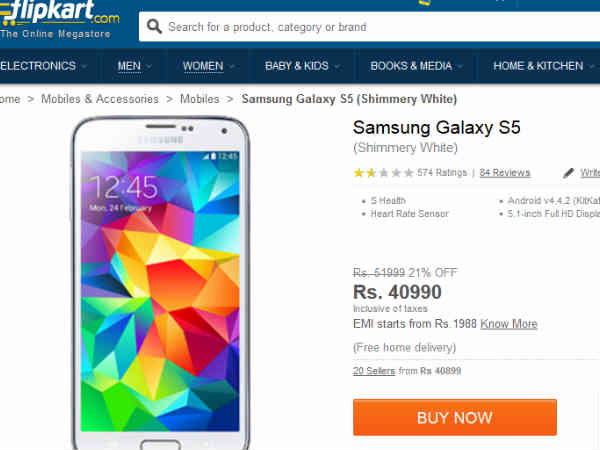Expand the Women category dropdown
The height and width of the screenshot is (450, 600).
209,66
